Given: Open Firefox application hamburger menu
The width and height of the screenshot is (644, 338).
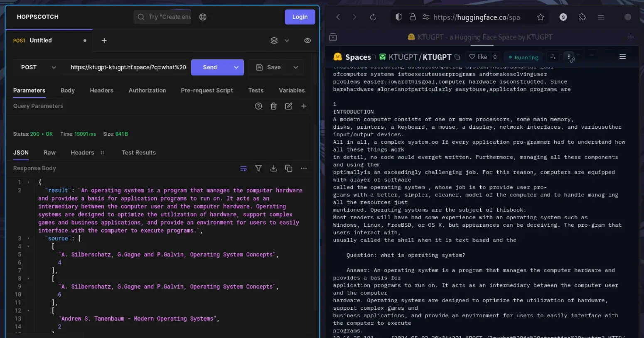Looking at the screenshot, I should pos(601,17).
